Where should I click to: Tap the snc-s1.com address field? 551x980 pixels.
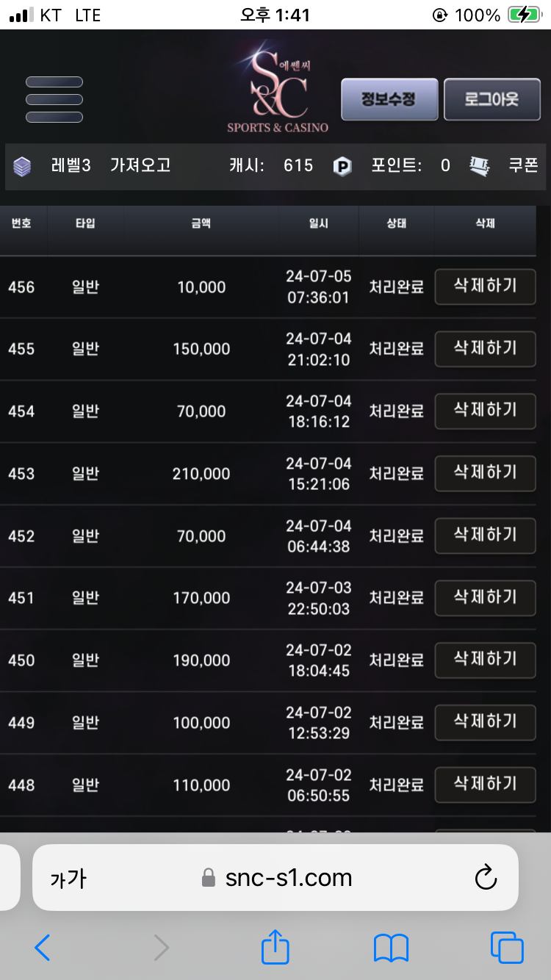(288, 878)
